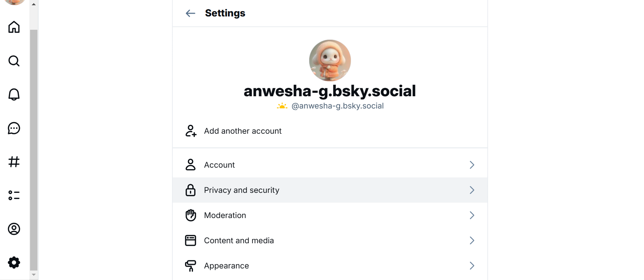Open Profile icon in sidebar

[14, 229]
